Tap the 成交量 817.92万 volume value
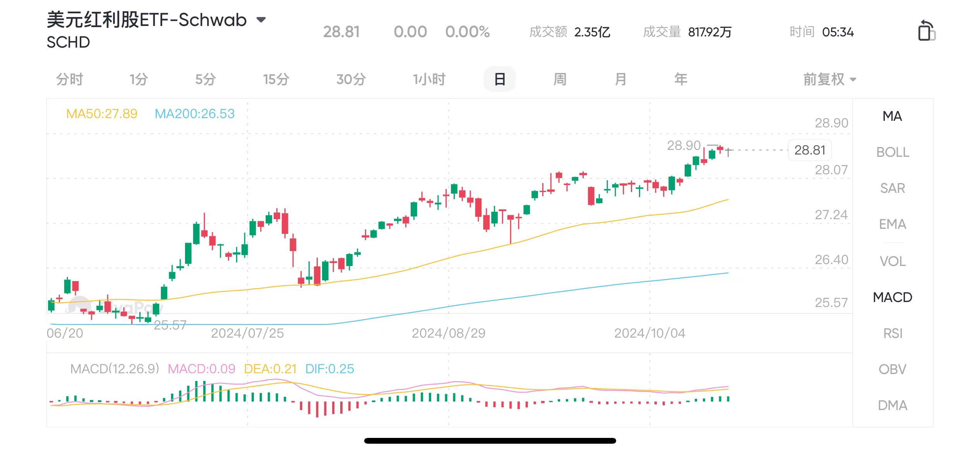 point(687,32)
